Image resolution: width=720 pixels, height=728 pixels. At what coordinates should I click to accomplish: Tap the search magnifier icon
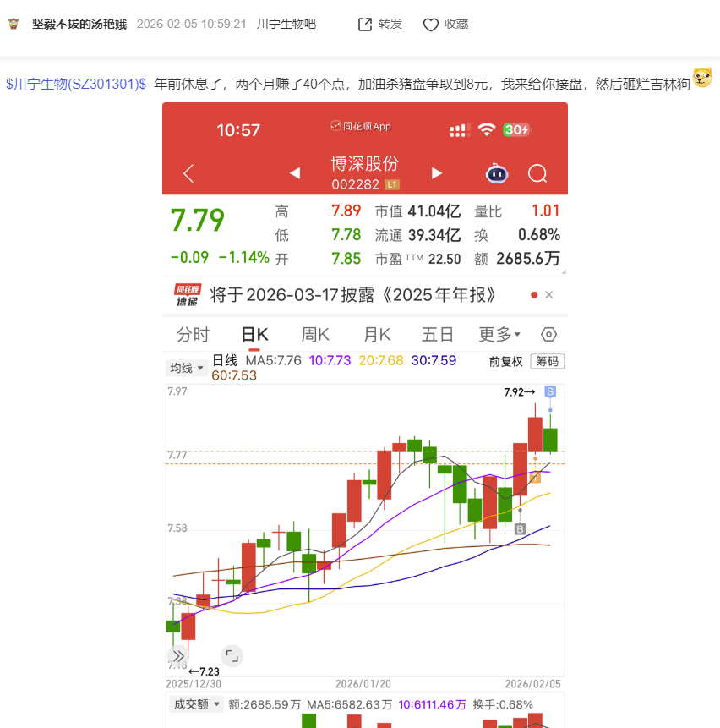pyautogui.click(x=537, y=174)
